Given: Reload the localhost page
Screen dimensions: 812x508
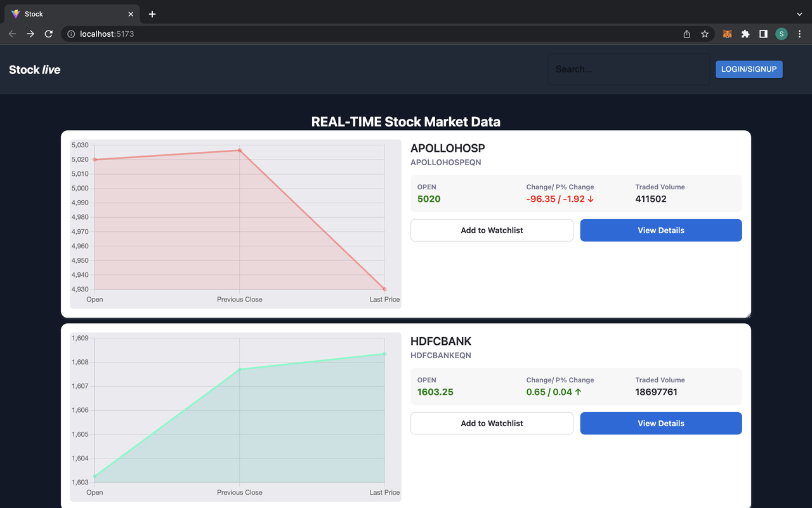Looking at the screenshot, I should pos(48,34).
